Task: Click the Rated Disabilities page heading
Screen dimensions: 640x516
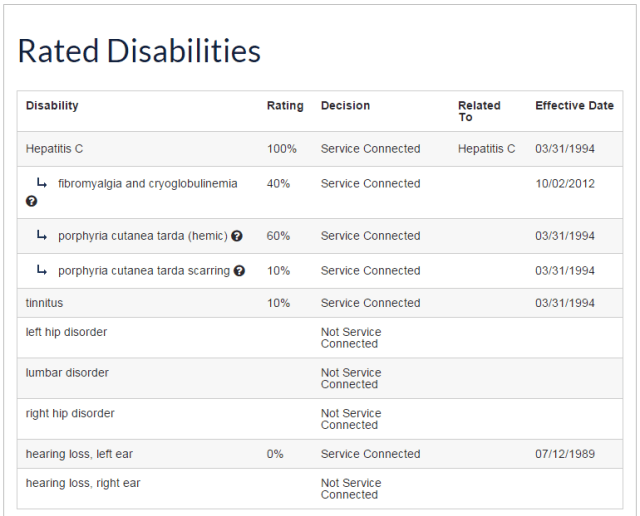Action: tap(139, 52)
